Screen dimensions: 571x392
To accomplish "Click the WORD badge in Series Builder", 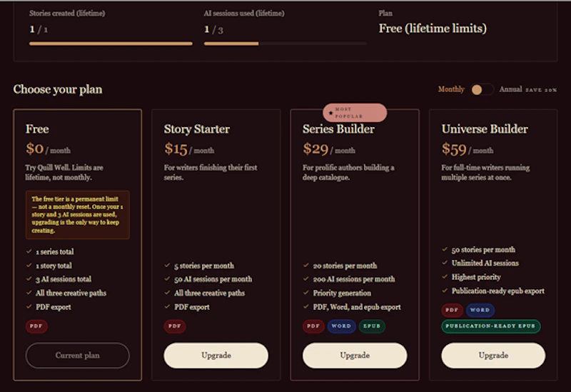I will [x=341, y=326].
